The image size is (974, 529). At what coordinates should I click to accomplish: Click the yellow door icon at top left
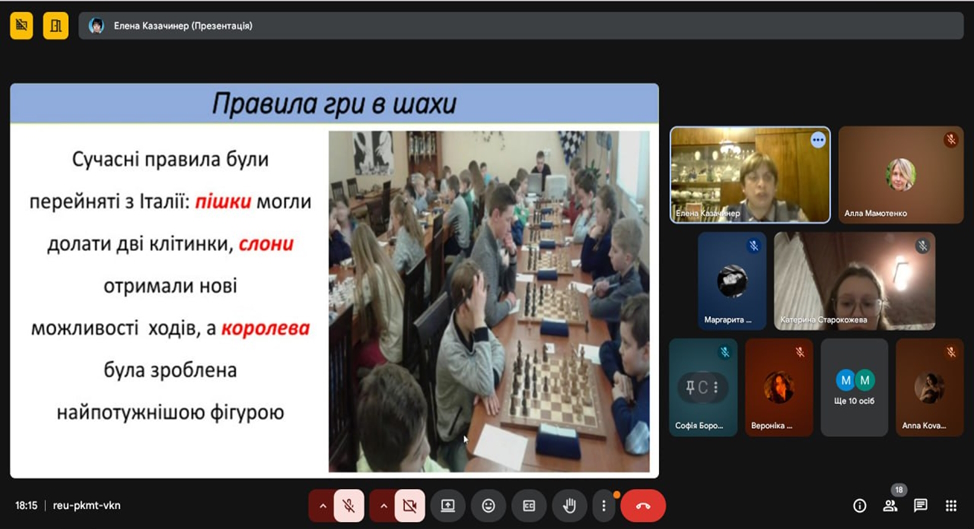click(x=56, y=26)
